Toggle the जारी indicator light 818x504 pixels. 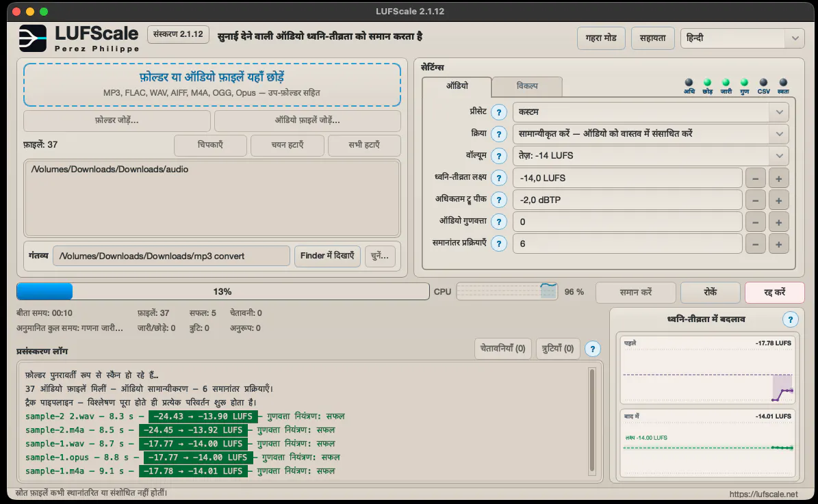pos(726,82)
